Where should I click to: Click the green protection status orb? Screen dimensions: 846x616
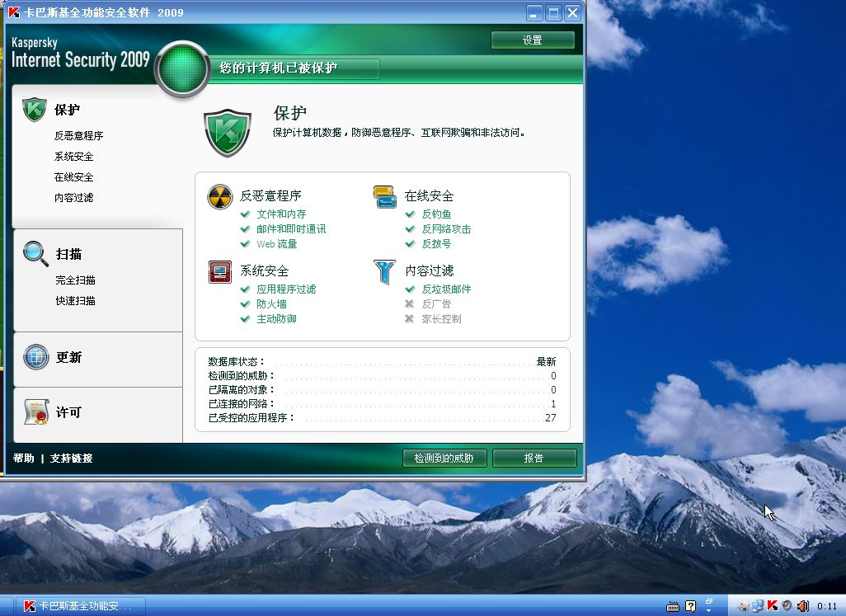coord(182,69)
